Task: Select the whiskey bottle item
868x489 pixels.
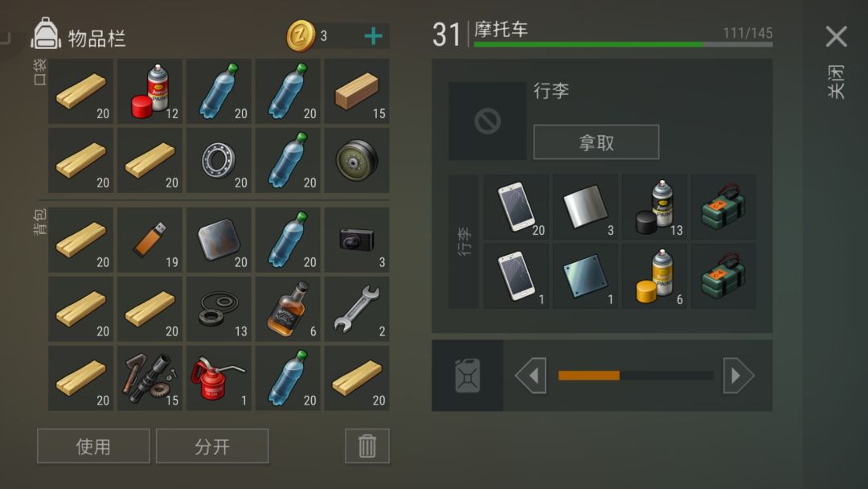Action: coord(287,309)
